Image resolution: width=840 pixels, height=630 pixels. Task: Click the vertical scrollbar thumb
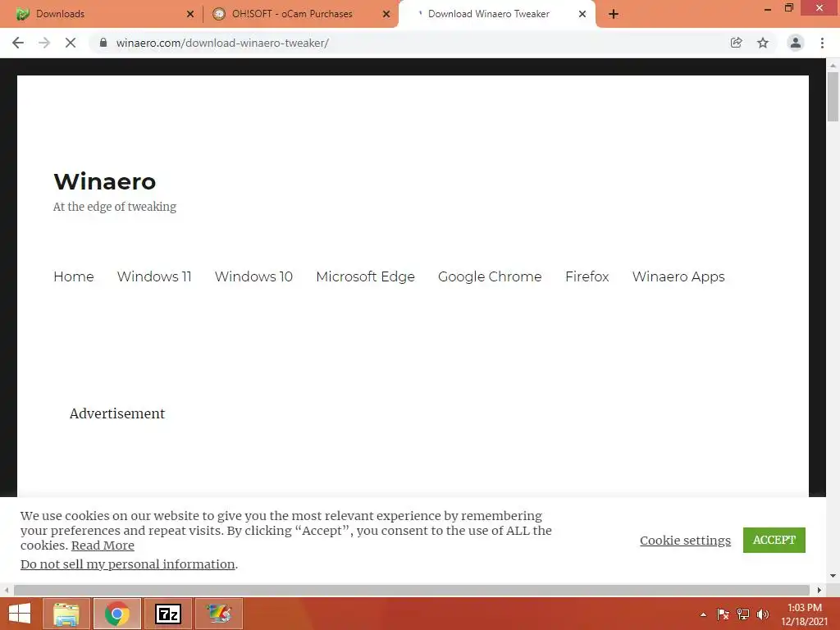click(x=833, y=98)
